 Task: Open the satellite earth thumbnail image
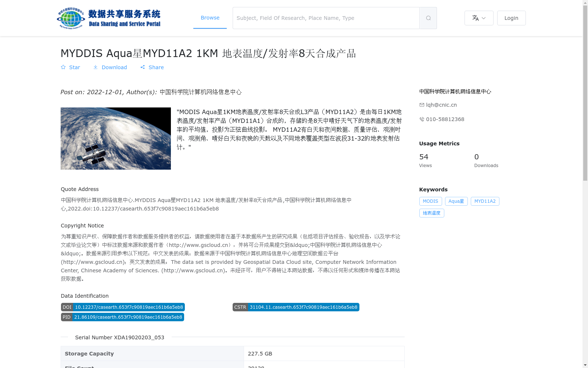[116, 138]
